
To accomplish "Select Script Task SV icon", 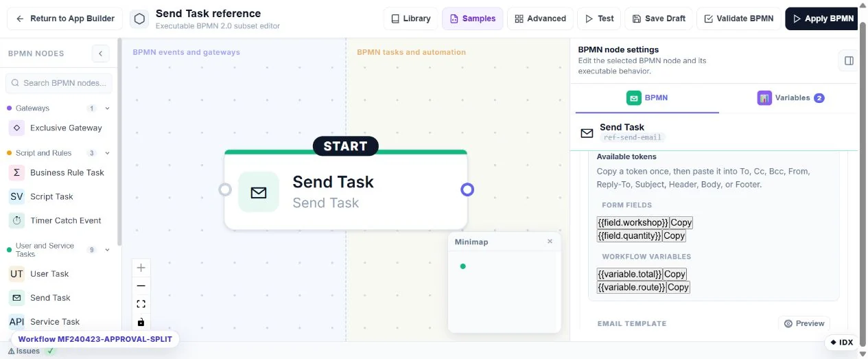I will click(16, 196).
